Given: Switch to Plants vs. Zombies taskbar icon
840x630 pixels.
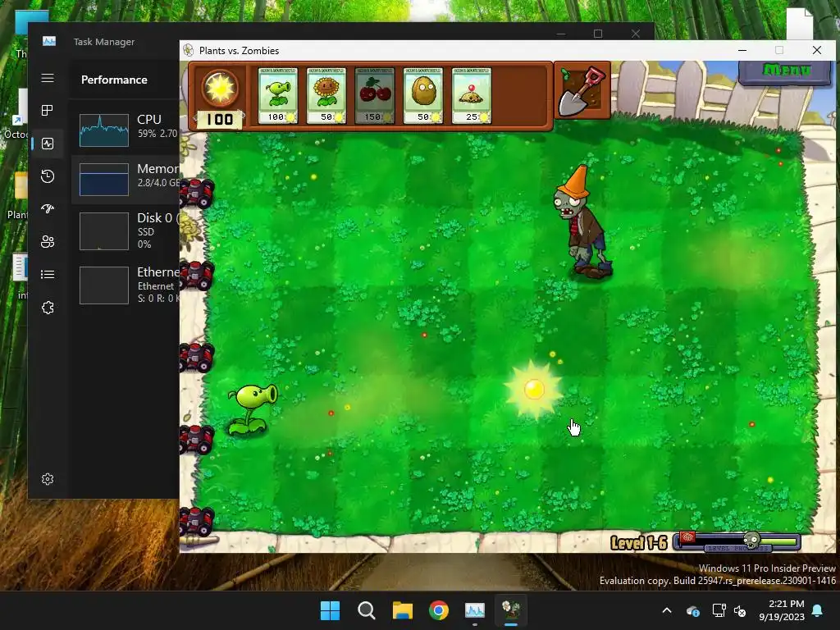Looking at the screenshot, I should (511, 610).
